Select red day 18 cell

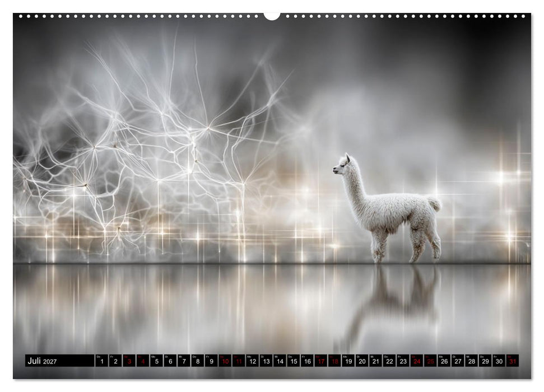tap(334, 361)
